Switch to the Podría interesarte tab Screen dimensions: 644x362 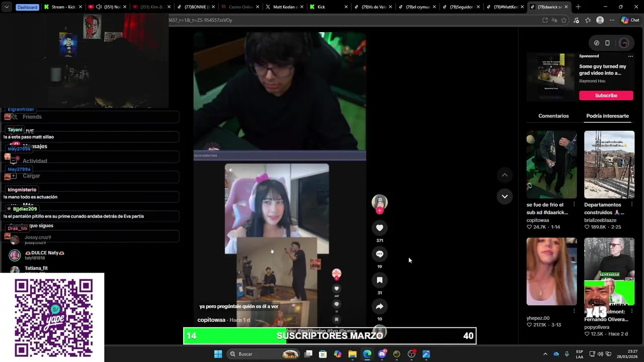(607, 116)
